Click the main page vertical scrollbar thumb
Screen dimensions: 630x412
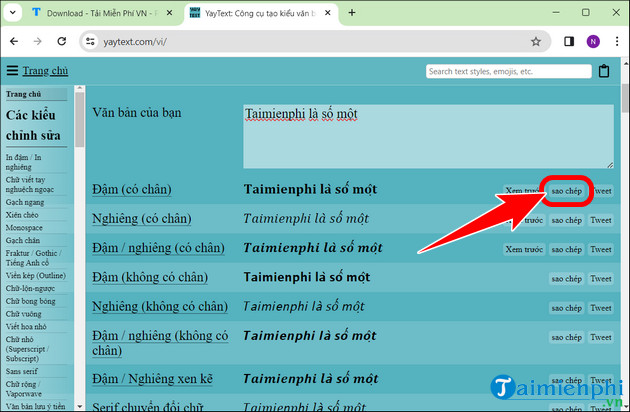(x=625, y=98)
